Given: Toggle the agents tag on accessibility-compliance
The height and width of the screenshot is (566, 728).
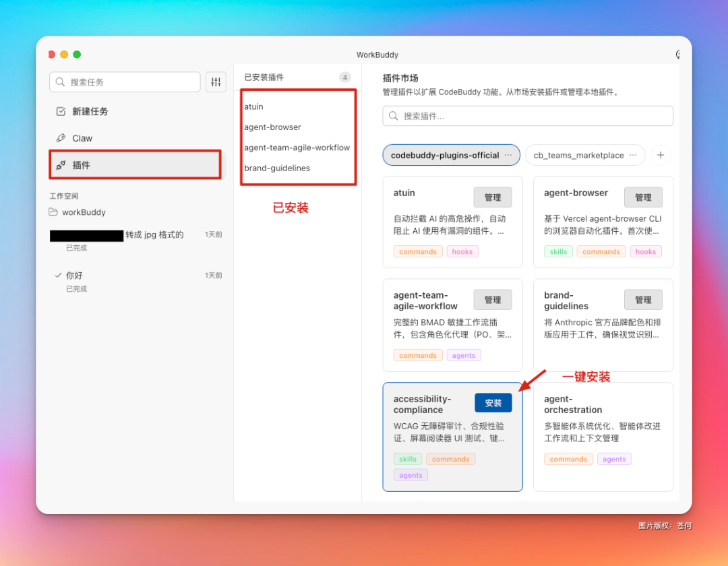Looking at the screenshot, I should (x=411, y=475).
